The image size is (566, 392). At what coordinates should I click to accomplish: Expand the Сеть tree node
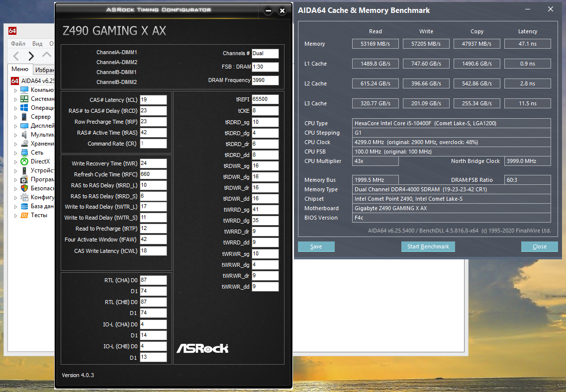15,153
